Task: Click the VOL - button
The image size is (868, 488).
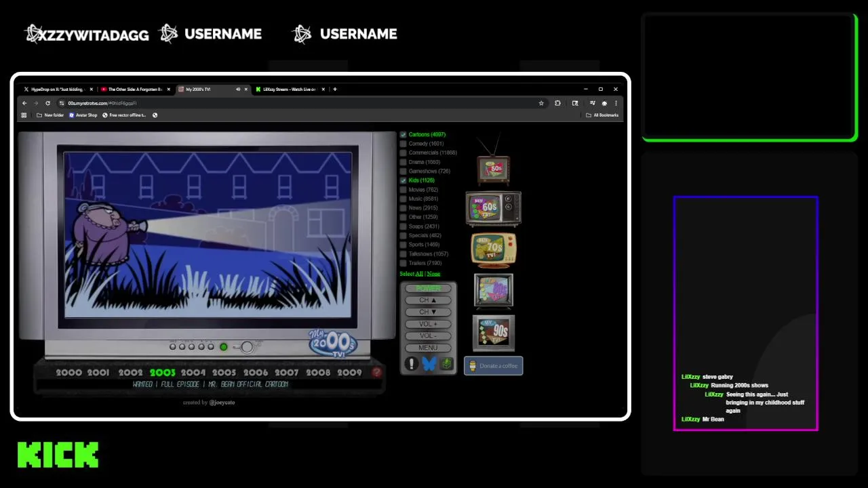Action: [x=428, y=335]
